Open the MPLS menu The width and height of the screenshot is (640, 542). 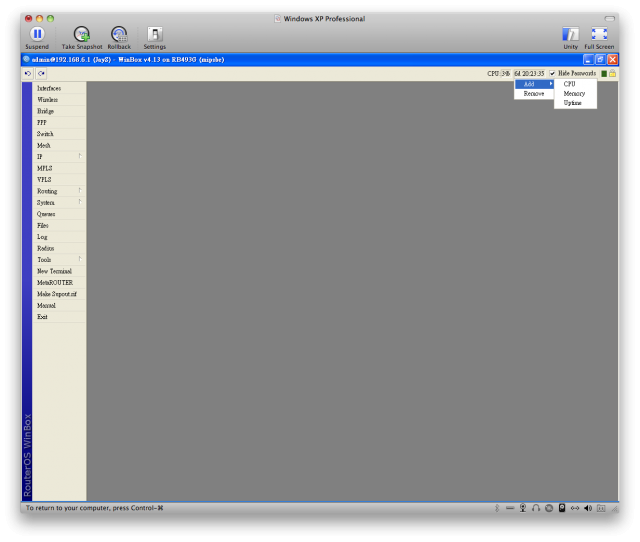click(59, 168)
